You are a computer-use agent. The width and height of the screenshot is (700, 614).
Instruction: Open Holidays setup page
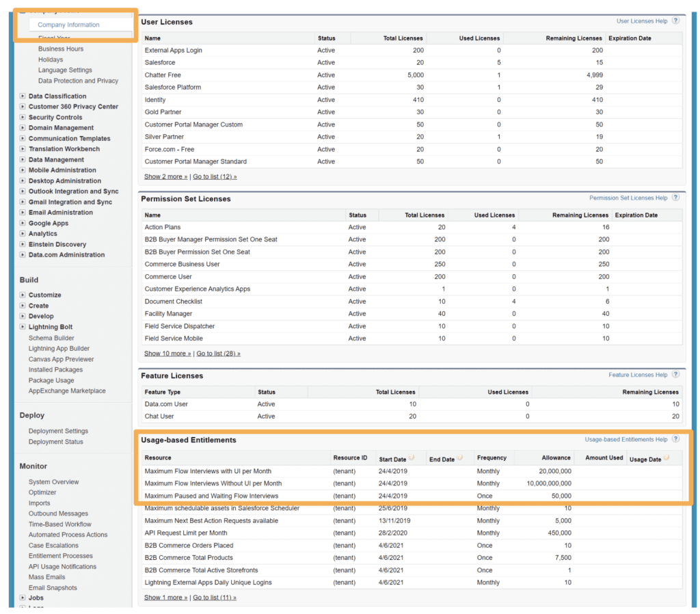click(51, 59)
